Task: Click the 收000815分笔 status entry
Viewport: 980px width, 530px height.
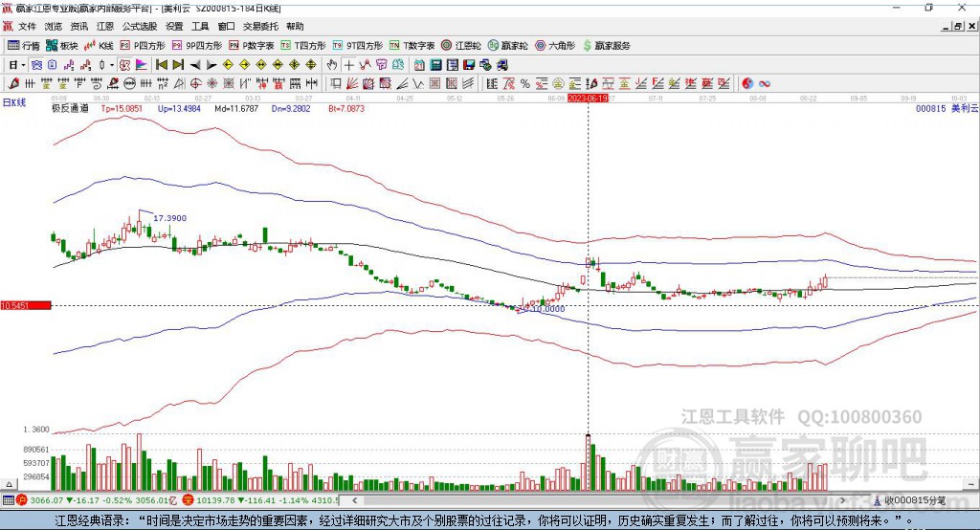Action: [x=910, y=500]
